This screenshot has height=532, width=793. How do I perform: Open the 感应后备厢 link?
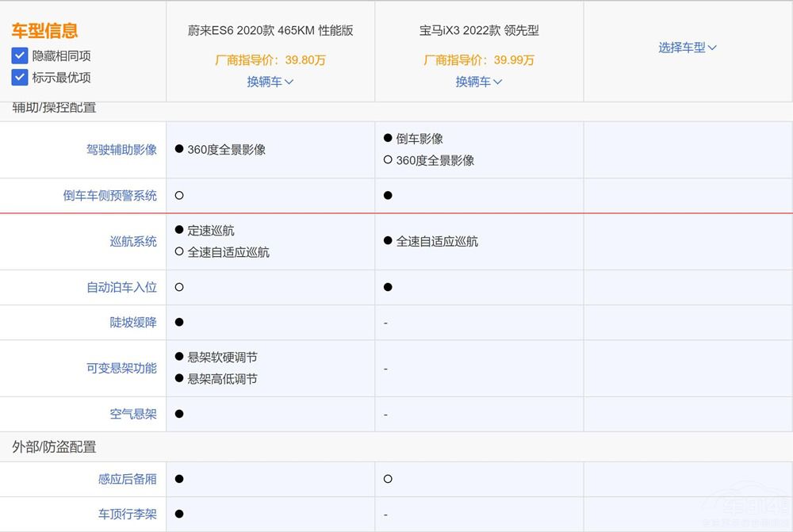(127, 480)
